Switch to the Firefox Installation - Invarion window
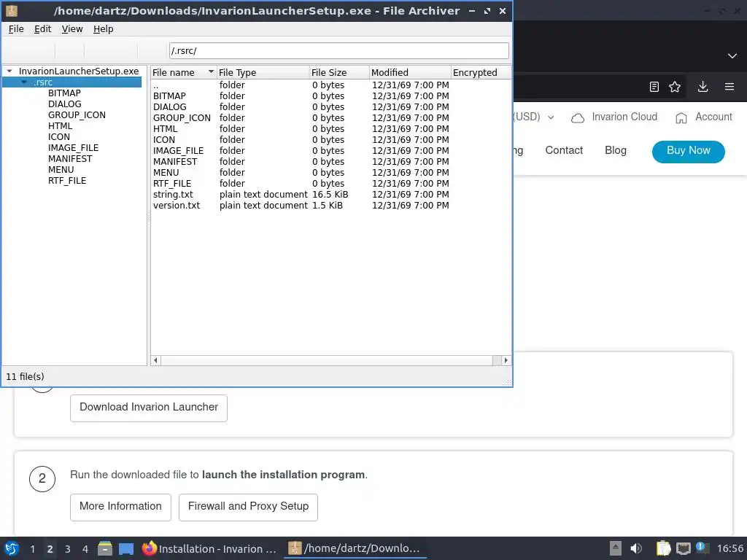The width and height of the screenshot is (747, 560). coord(209,548)
